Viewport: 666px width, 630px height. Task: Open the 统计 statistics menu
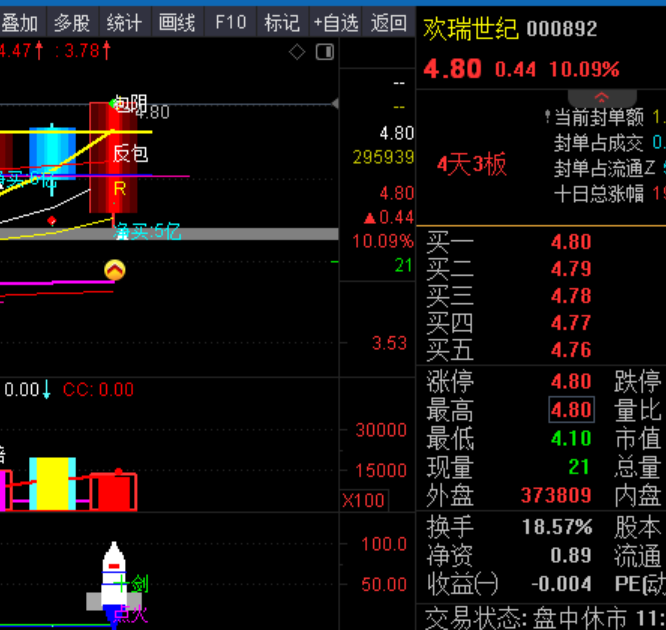pyautogui.click(x=125, y=22)
